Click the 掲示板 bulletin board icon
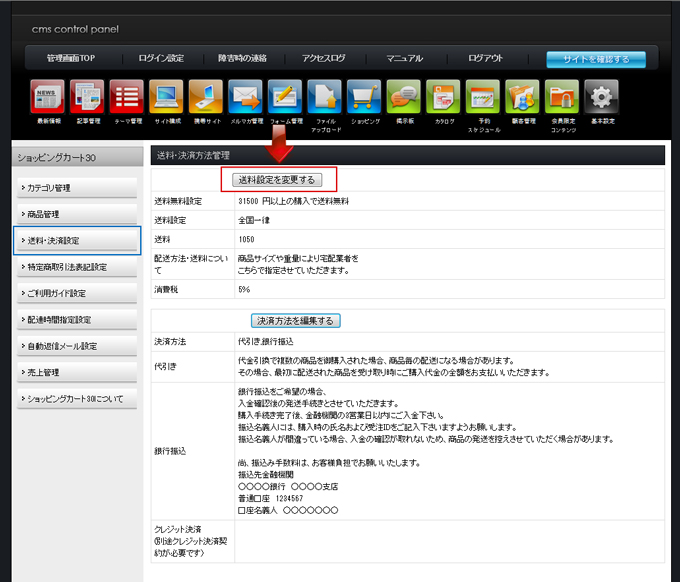This screenshot has width=680, height=582. point(404,98)
